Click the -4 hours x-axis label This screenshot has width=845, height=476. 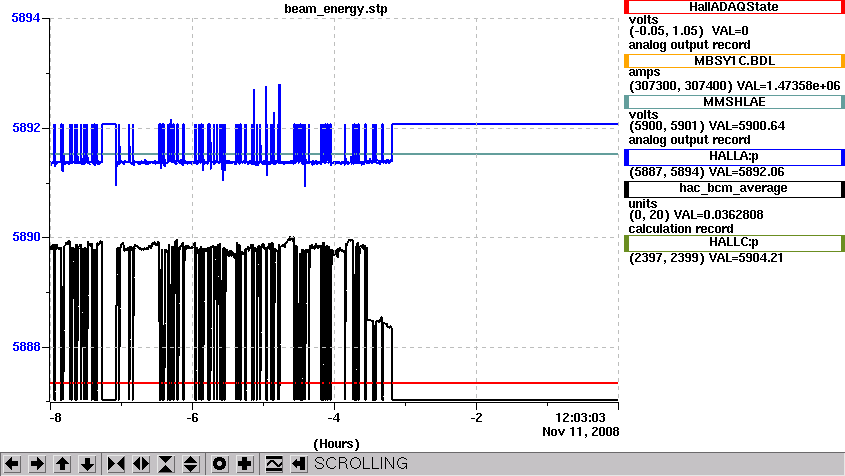click(334, 418)
